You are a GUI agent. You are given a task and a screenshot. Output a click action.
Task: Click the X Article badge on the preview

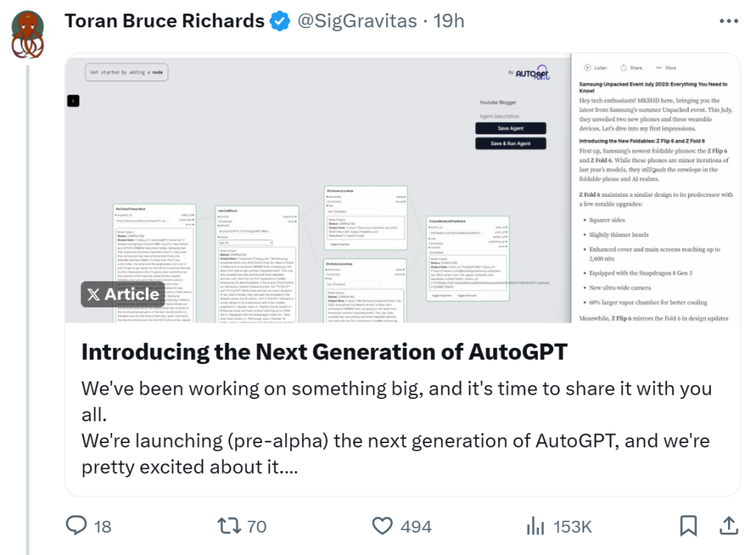[122, 295]
